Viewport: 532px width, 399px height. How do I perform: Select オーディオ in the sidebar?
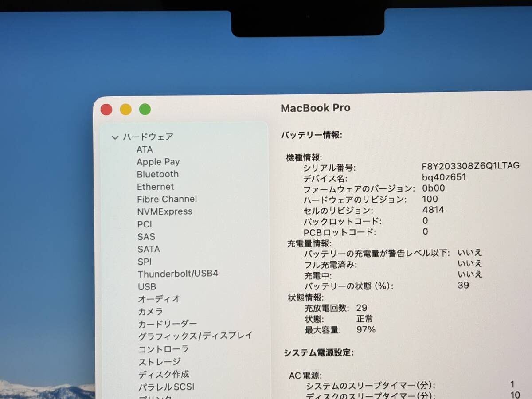[x=159, y=299]
